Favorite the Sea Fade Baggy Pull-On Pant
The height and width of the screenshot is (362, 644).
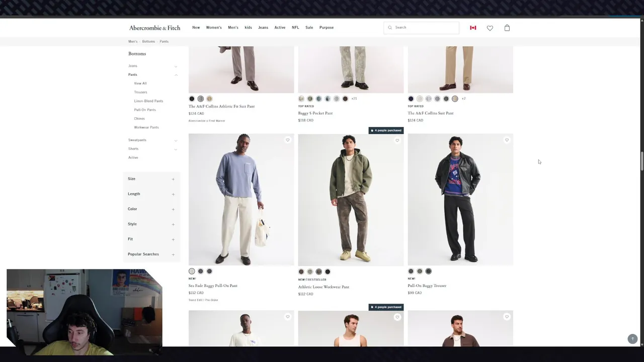click(287, 140)
